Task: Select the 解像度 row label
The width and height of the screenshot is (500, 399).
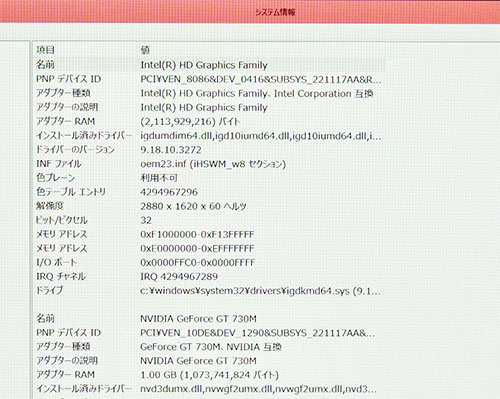Action: (x=50, y=206)
